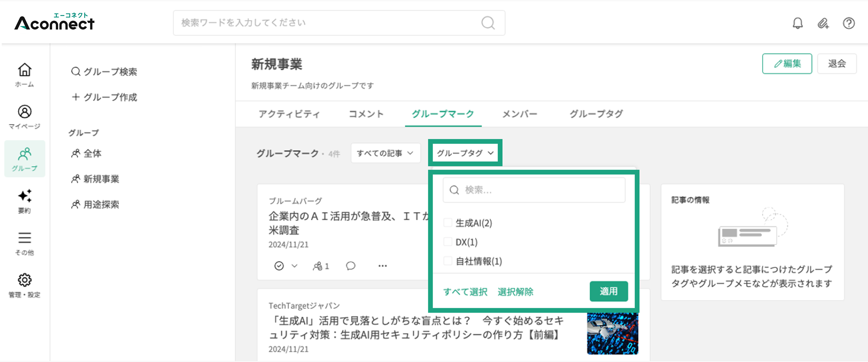Click the 退会 button

[837, 63]
